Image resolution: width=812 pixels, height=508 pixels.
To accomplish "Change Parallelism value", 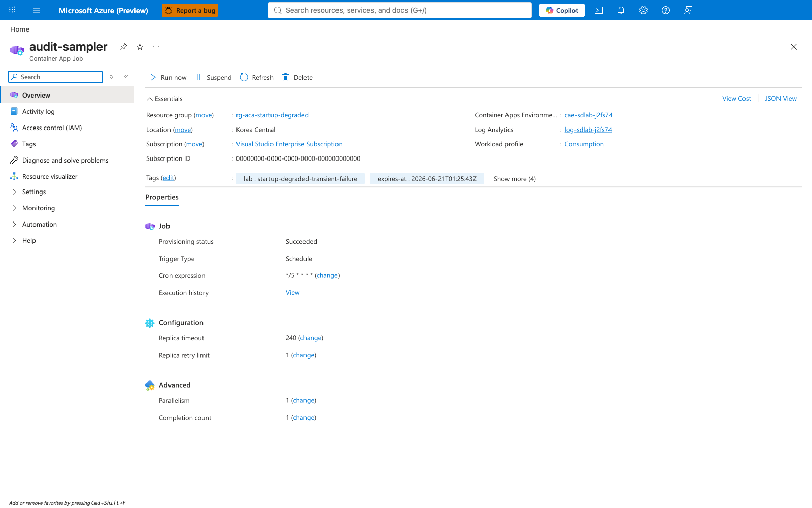I will coord(303,400).
